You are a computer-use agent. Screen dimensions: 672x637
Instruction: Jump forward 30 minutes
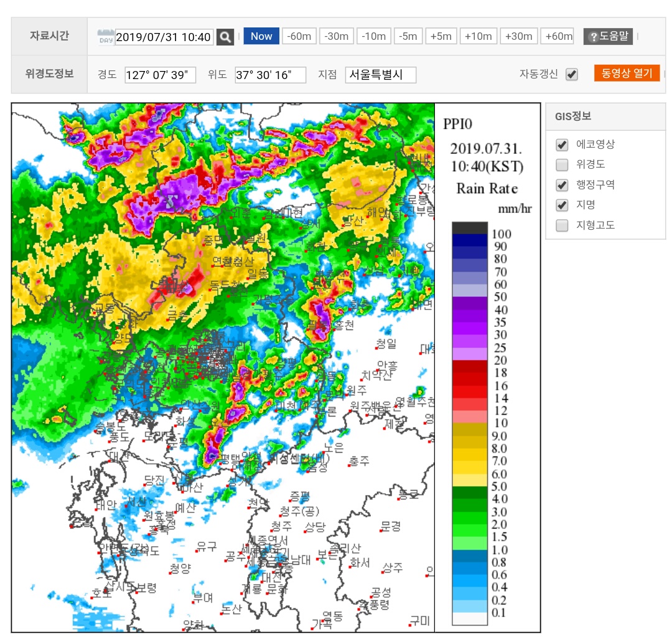tap(518, 36)
